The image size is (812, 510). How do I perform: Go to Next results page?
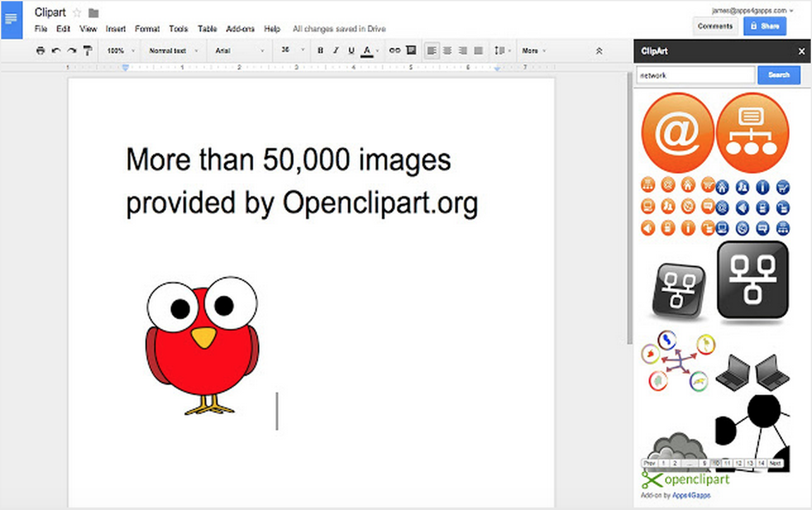775,463
